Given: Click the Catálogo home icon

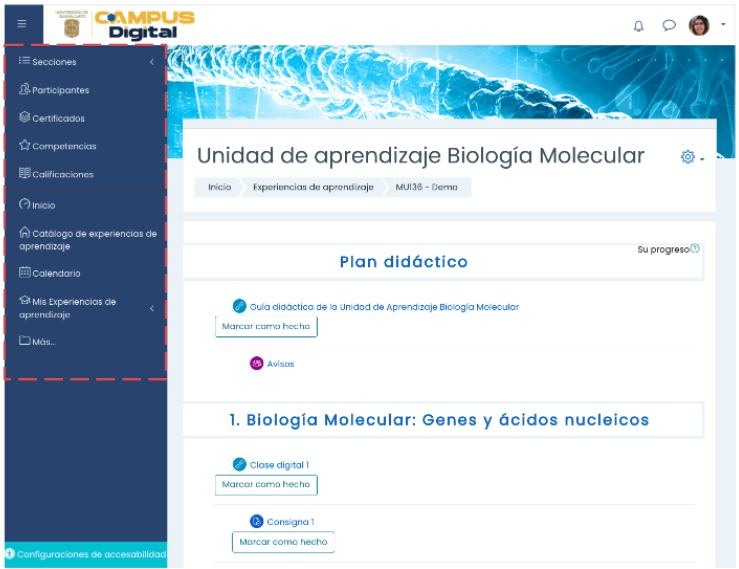Looking at the screenshot, I should [x=25, y=232].
